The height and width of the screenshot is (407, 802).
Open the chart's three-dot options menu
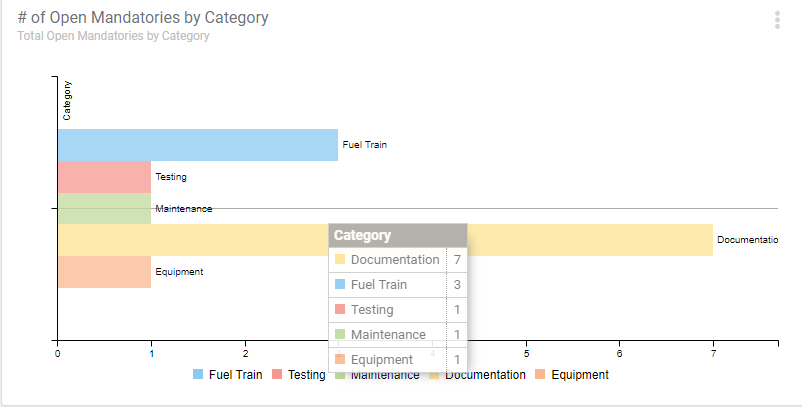(777, 20)
